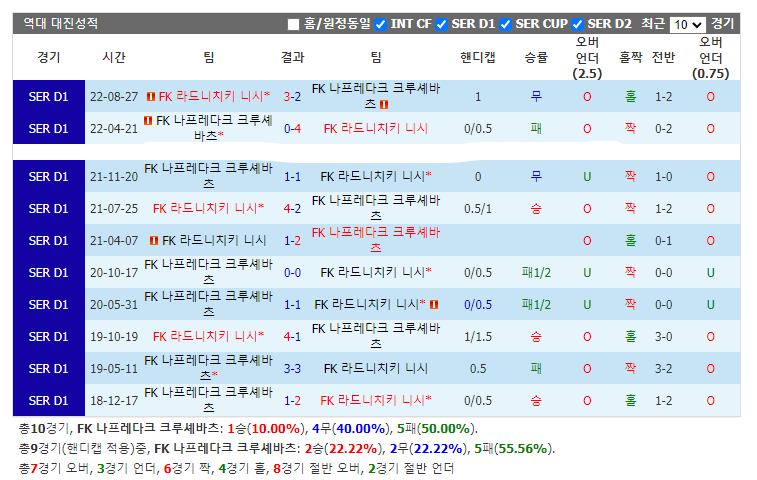This screenshot has height=480, width=757.
Task: Click the 1-2 result of 21-04-07 match
Action: tap(292, 240)
